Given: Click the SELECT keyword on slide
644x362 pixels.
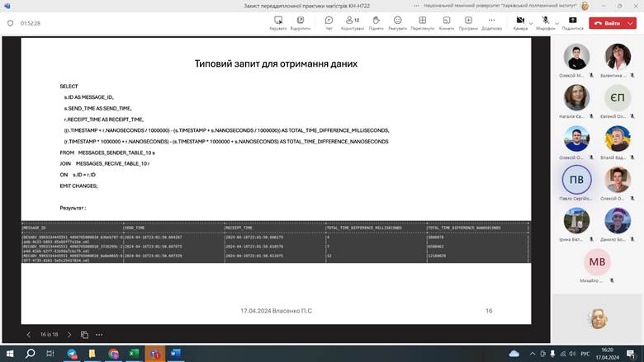Looking at the screenshot, I should (x=69, y=86).
